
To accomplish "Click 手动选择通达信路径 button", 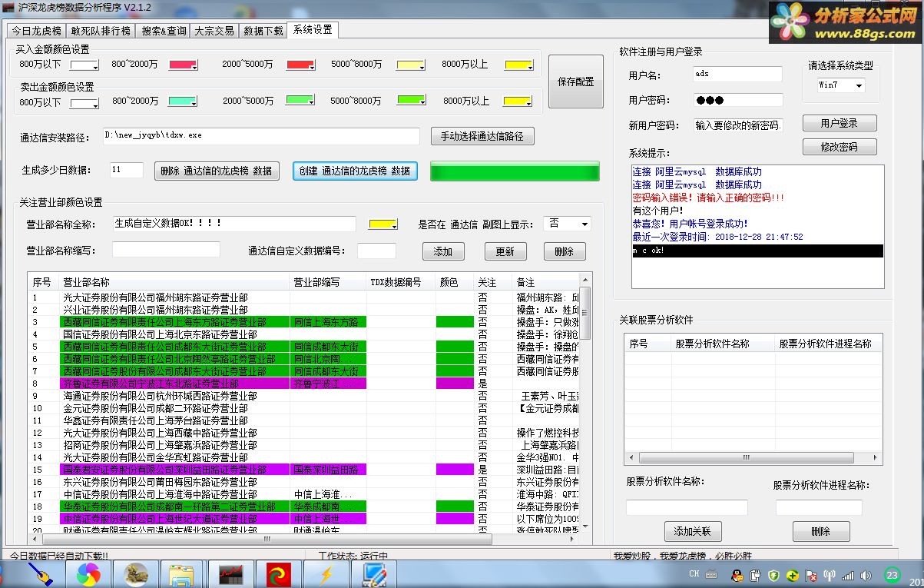I will point(482,136).
